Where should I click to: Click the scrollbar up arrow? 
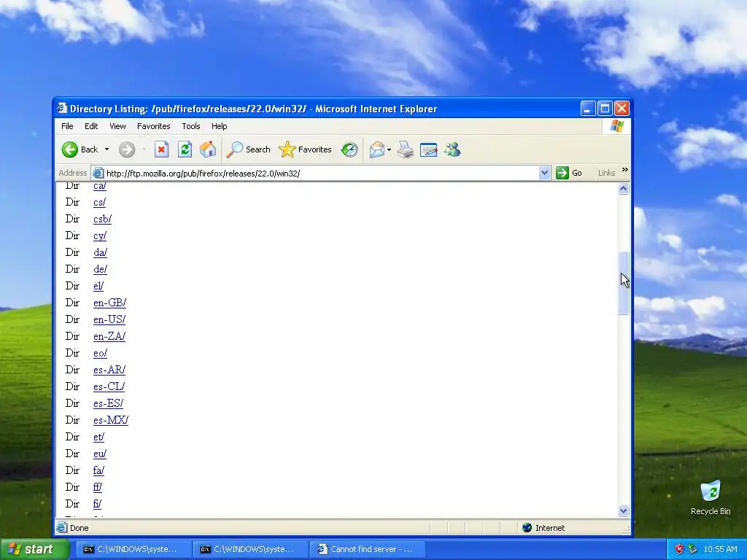(623, 189)
